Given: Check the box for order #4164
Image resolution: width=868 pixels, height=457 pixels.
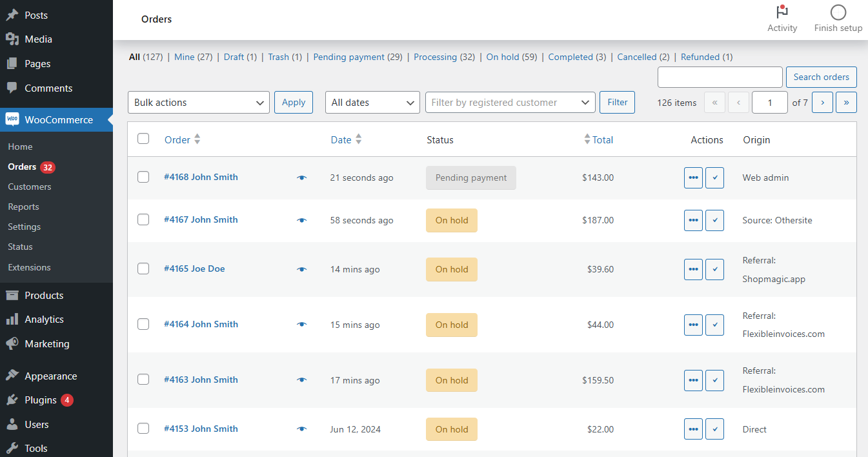Looking at the screenshot, I should [x=143, y=324].
